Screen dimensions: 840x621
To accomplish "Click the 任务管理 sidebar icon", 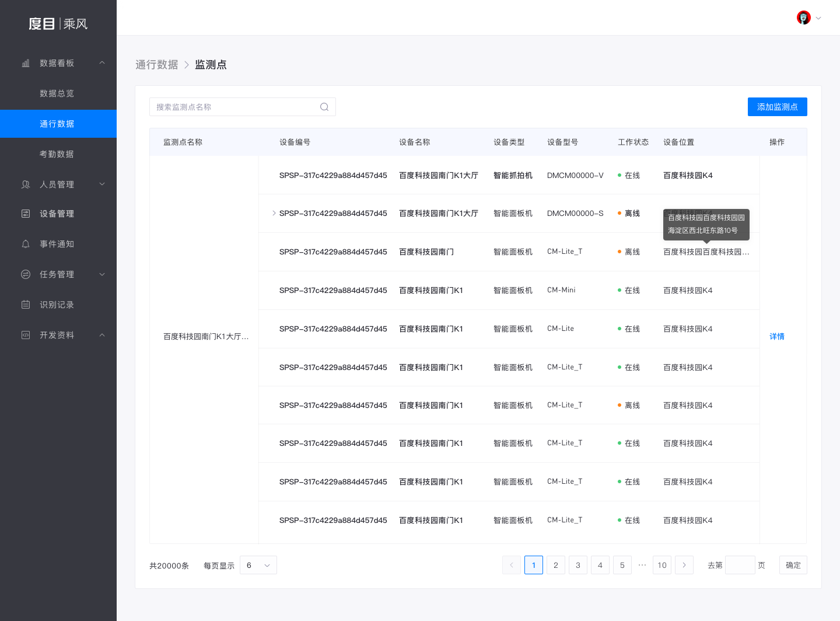I will tap(26, 274).
